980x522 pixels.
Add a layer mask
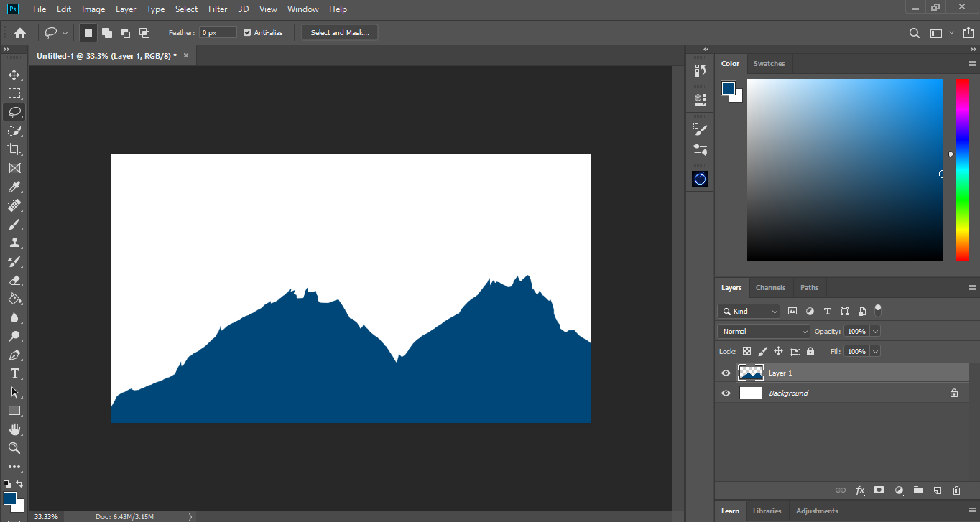[879, 490]
